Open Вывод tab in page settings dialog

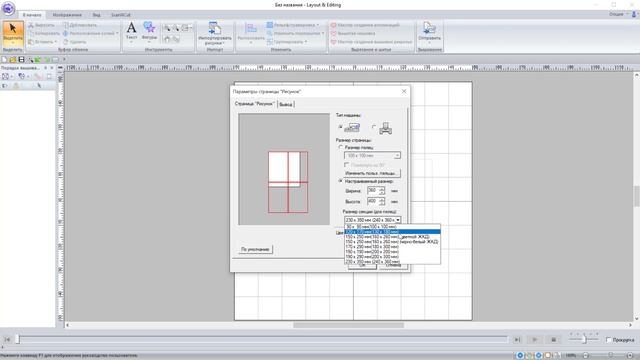(x=286, y=104)
